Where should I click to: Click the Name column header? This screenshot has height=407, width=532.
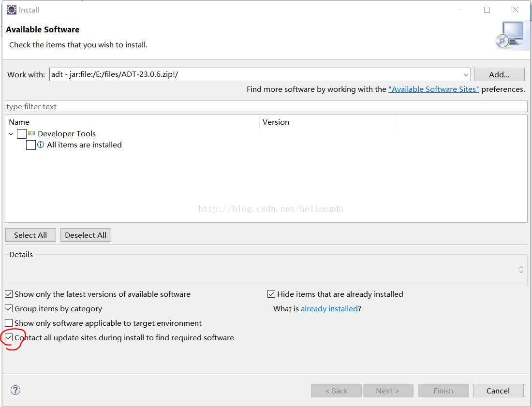tap(19, 122)
